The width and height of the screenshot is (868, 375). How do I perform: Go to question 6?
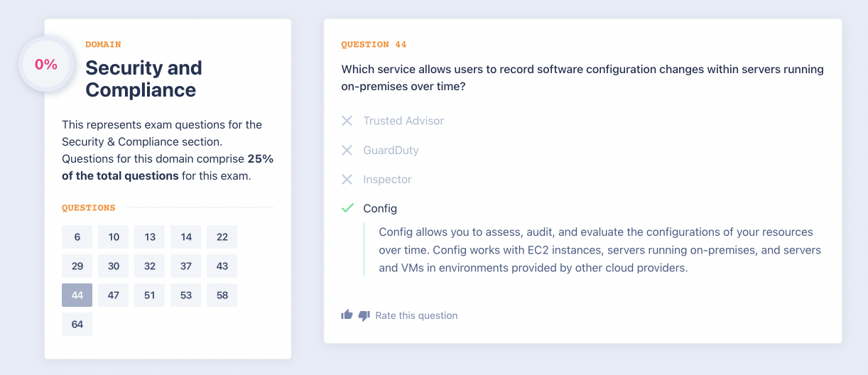[77, 237]
